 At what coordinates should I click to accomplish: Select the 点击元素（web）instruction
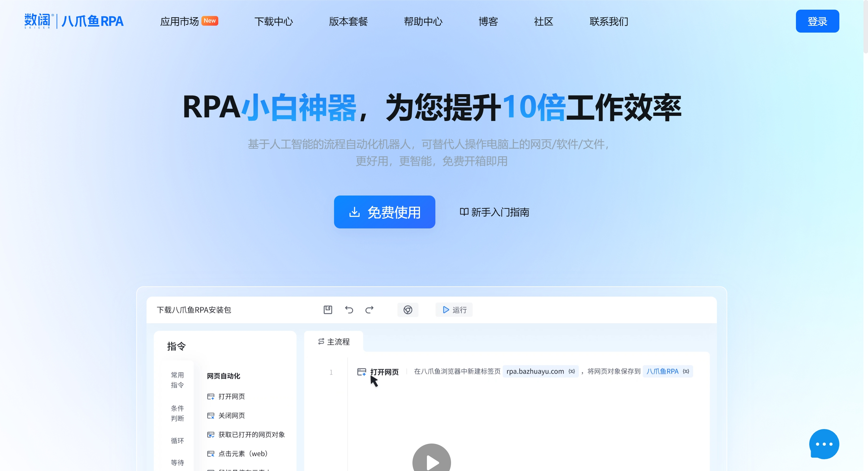tap(243, 453)
